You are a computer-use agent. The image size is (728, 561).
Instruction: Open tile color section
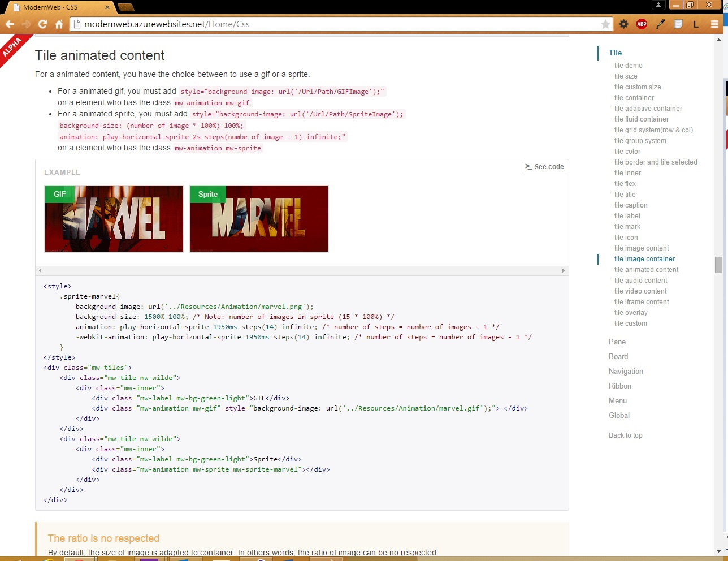627,152
